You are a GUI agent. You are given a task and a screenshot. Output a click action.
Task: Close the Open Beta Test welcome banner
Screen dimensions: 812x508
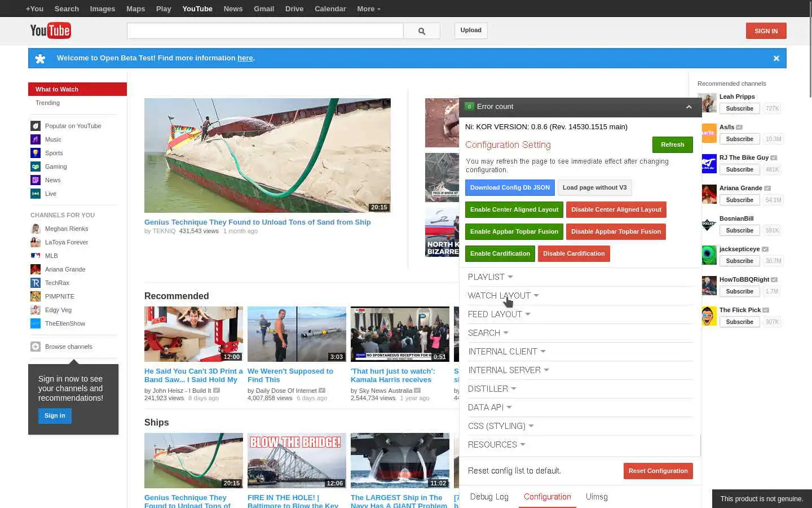pos(776,58)
